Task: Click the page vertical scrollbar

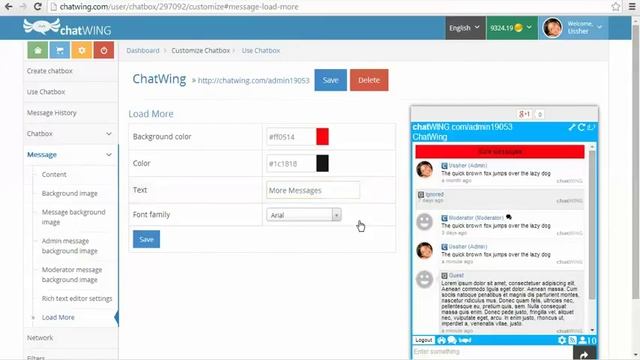Action: click(x=635, y=163)
